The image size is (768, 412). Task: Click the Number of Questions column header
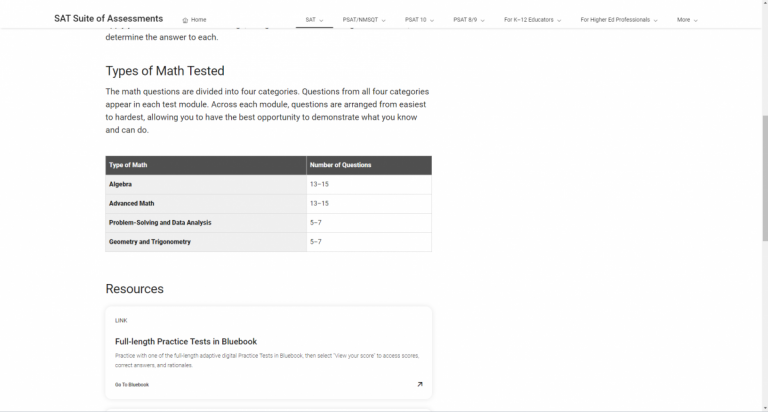(x=369, y=165)
